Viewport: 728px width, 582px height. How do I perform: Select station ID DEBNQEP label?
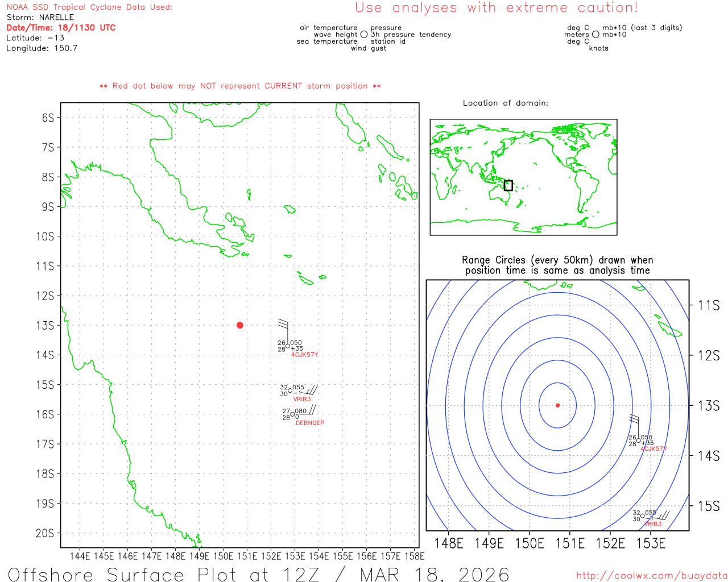point(310,423)
